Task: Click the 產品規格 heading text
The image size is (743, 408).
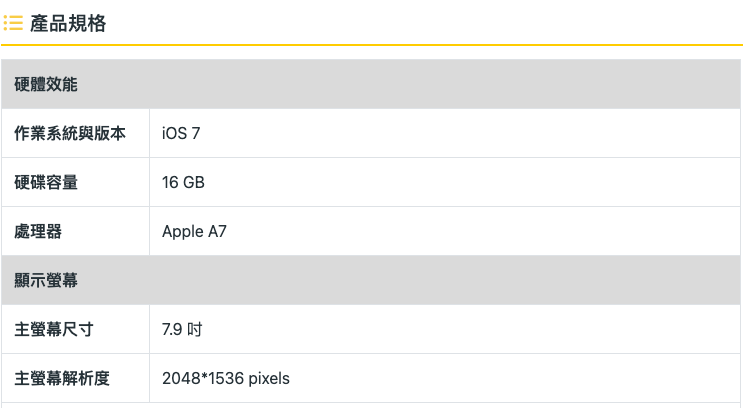Action: click(68, 23)
